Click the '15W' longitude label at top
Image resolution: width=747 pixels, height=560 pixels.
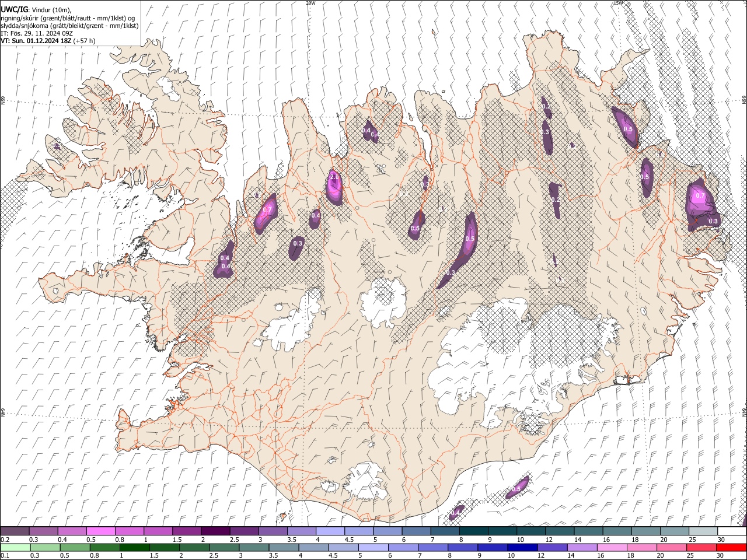[618, 3]
